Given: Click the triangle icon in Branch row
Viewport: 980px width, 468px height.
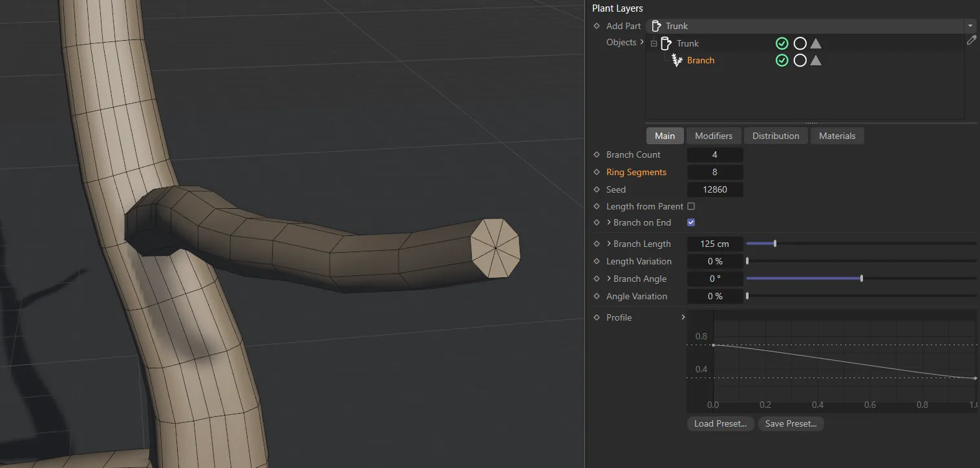Looking at the screenshot, I should (x=816, y=60).
